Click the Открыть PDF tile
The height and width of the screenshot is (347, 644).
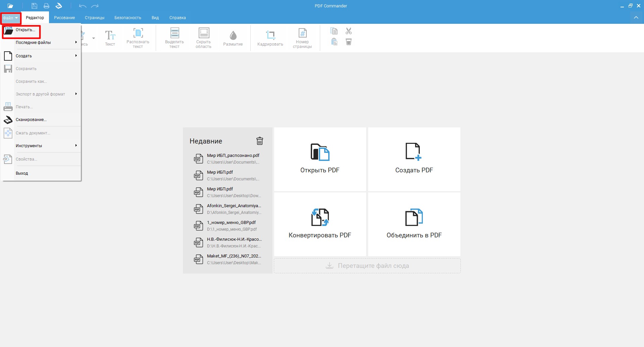pyautogui.click(x=320, y=159)
